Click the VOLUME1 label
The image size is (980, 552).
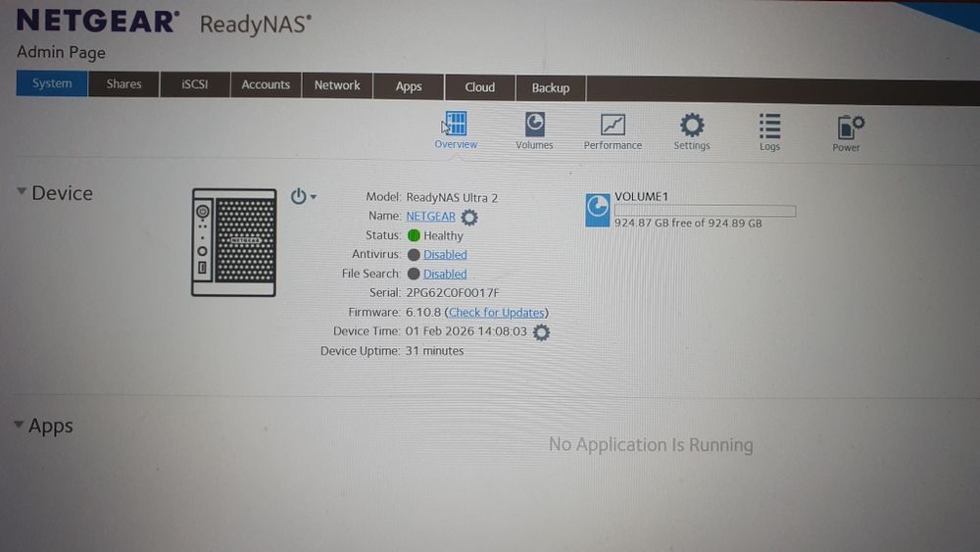click(x=641, y=196)
